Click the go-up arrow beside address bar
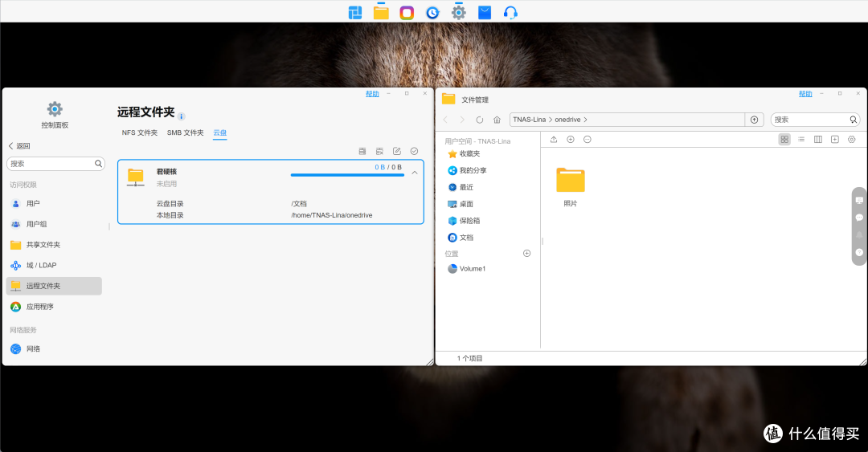 tap(754, 120)
